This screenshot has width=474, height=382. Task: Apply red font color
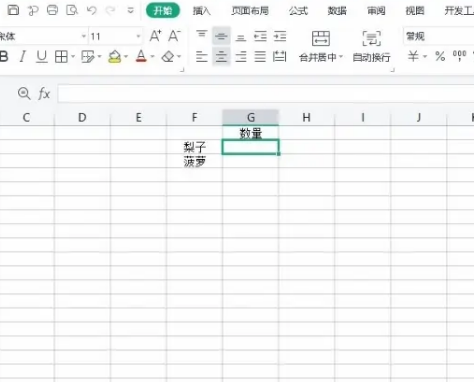coord(141,56)
